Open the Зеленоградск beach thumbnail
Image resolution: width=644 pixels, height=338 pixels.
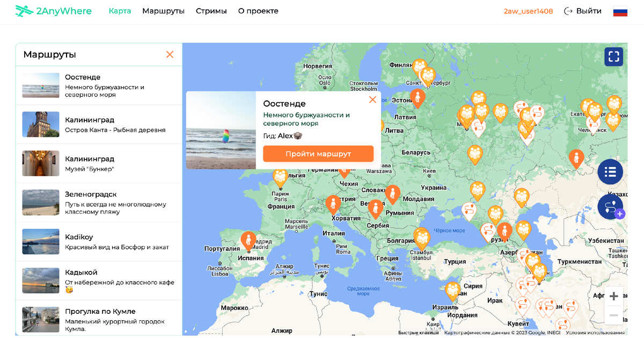[41, 203]
